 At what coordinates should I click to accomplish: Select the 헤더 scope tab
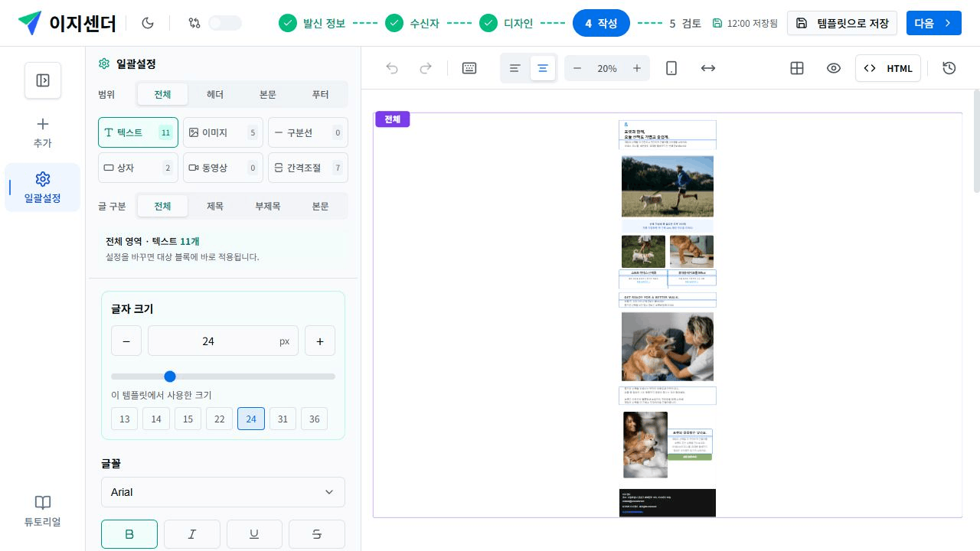coord(215,95)
